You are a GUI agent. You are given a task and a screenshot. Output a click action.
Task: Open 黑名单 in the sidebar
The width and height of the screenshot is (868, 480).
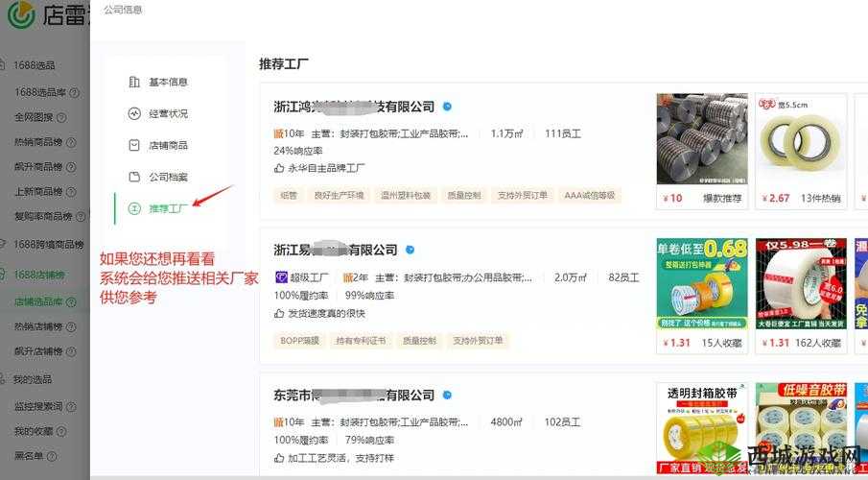(29, 456)
